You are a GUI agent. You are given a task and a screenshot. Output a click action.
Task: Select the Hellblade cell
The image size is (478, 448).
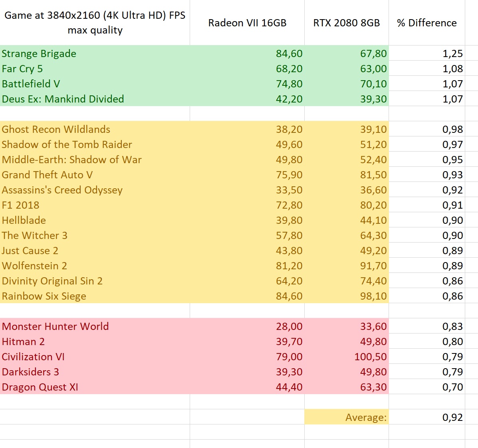(x=95, y=220)
